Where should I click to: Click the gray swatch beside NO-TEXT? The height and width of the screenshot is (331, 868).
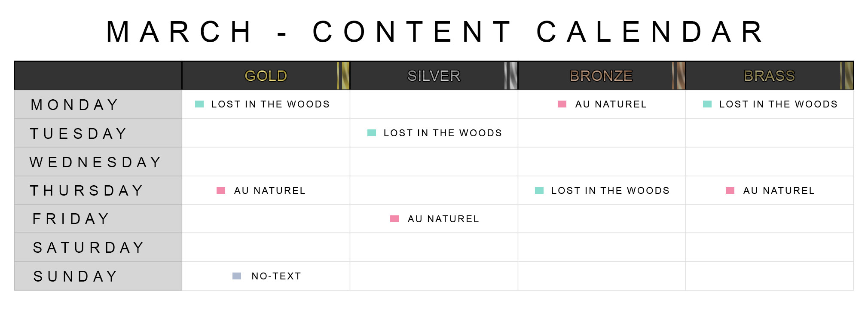[237, 276]
